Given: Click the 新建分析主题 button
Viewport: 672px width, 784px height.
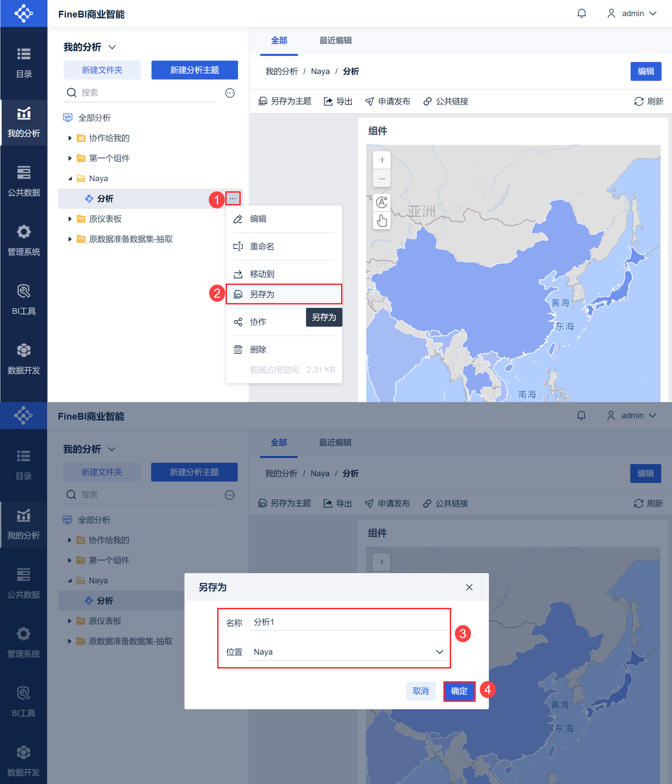Looking at the screenshot, I should (194, 70).
